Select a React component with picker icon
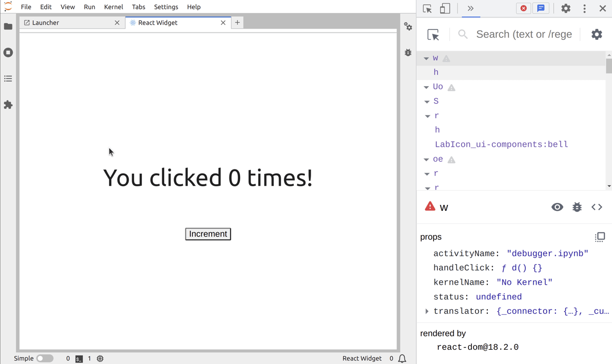Viewport: 612px width, 364px height. pyautogui.click(x=433, y=34)
